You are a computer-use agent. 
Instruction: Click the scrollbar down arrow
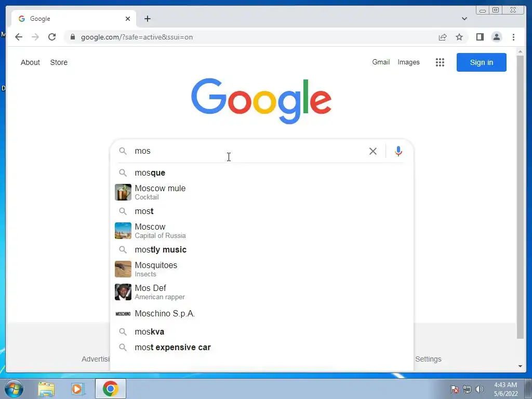click(x=520, y=366)
